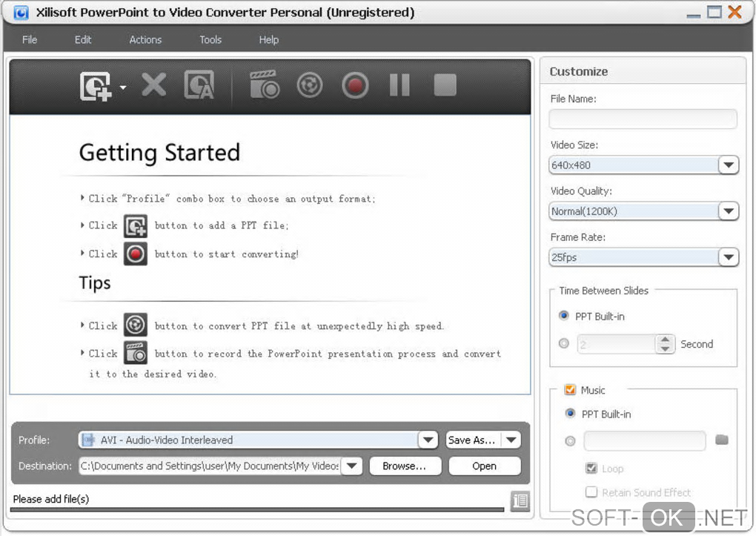Click the log list icon beside progress bar

(x=520, y=500)
